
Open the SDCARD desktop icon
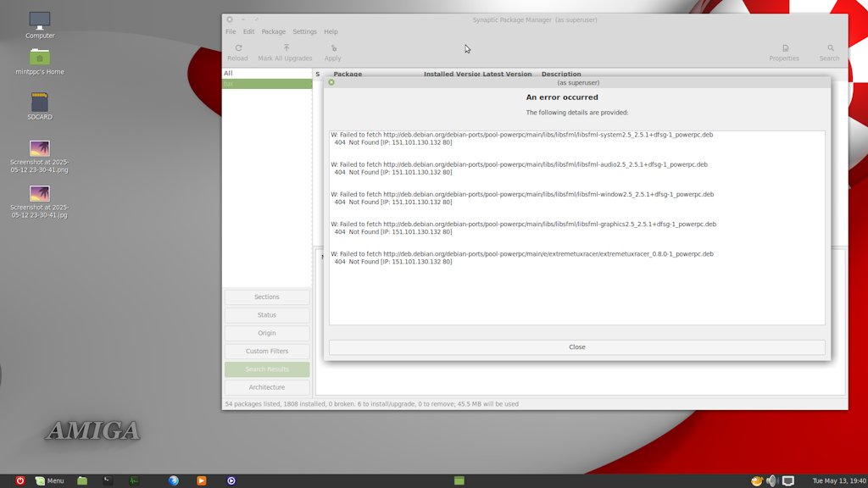40,103
